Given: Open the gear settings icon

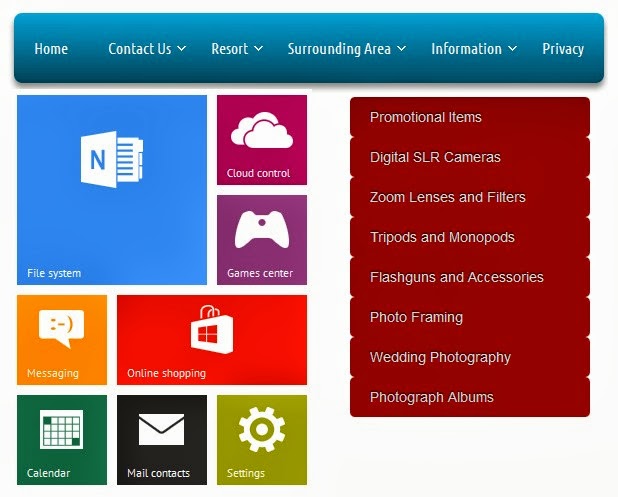Looking at the screenshot, I should click(x=262, y=429).
